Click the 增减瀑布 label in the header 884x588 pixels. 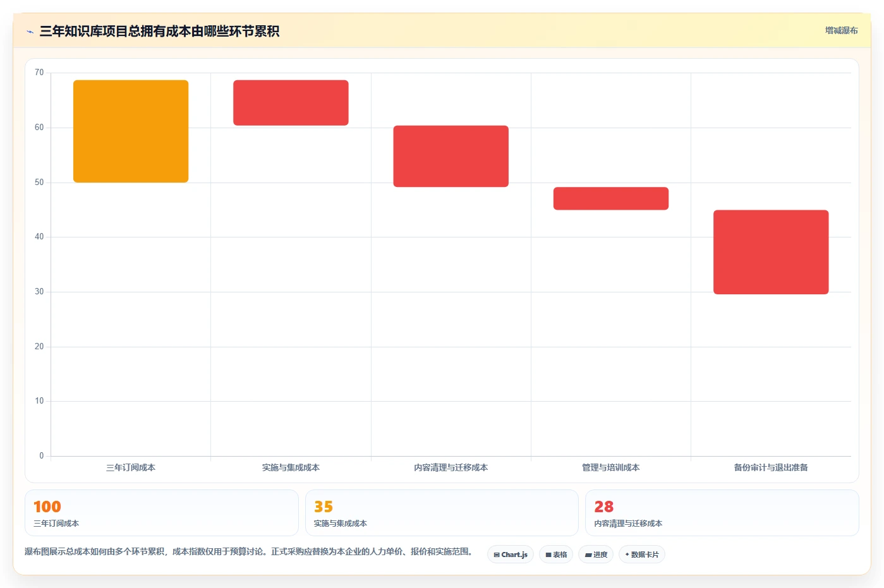click(841, 30)
